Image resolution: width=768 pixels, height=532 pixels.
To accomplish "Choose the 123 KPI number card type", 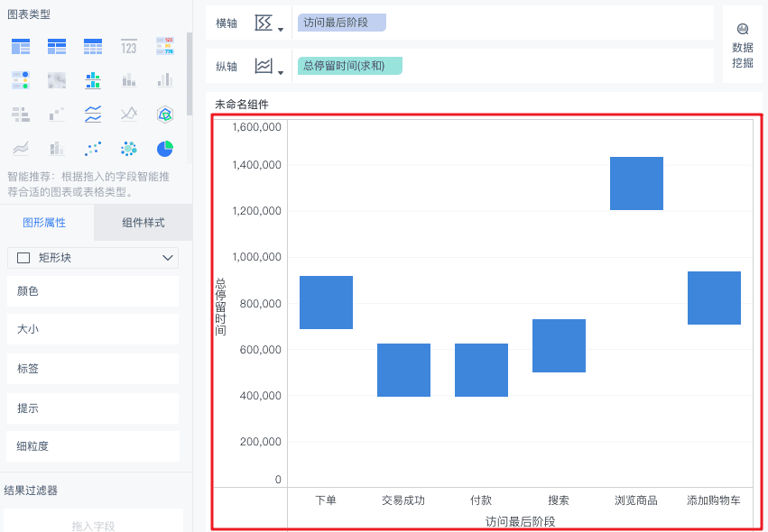I will pyautogui.click(x=129, y=47).
